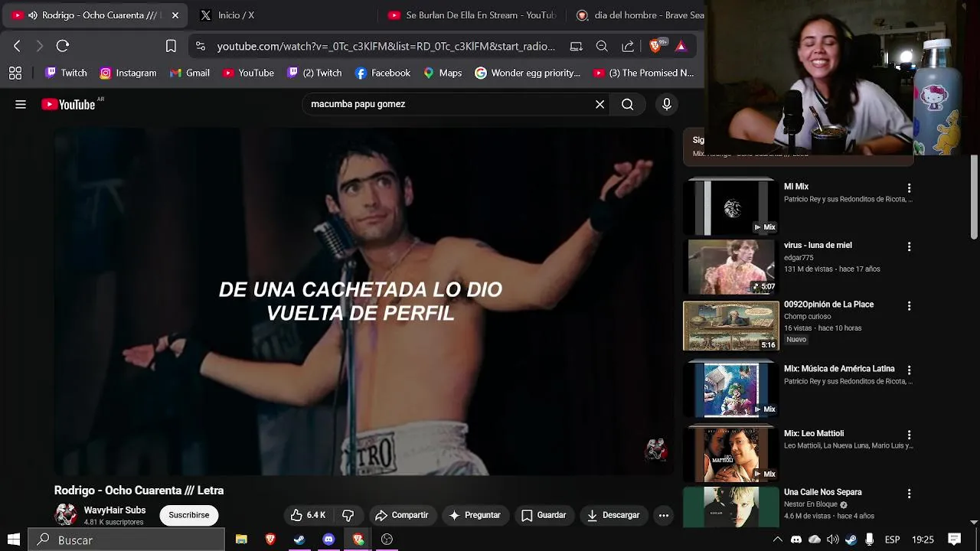Open options for Una Calle Nos Separa
The height and width of the screenshot is (551, 980).
pos(909,494)
